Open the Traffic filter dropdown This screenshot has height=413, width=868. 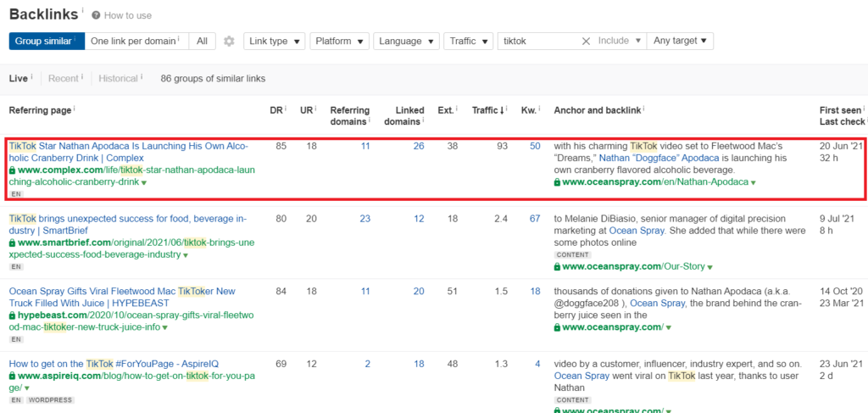(468, 41)
